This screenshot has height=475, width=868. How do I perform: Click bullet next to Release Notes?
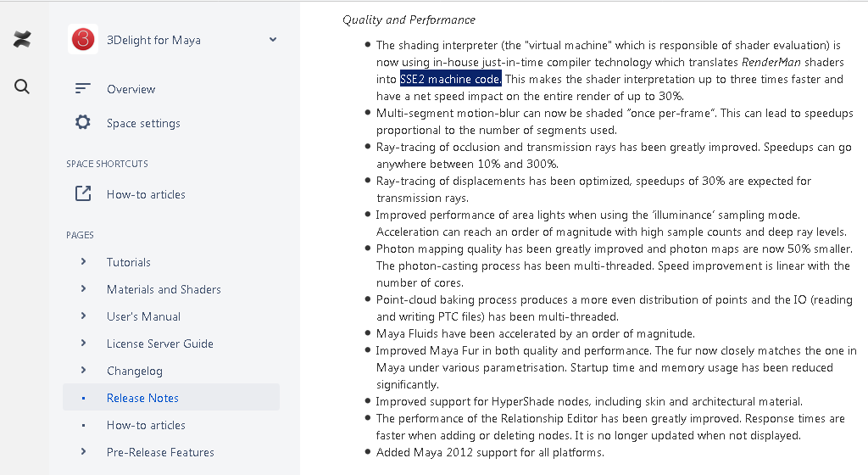click(x=83, y=398)
